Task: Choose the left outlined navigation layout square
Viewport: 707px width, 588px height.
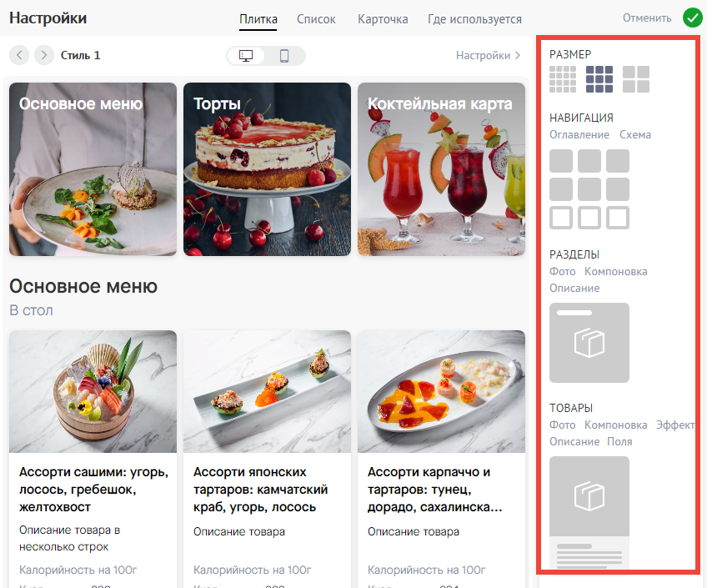Action: [561, 218]
